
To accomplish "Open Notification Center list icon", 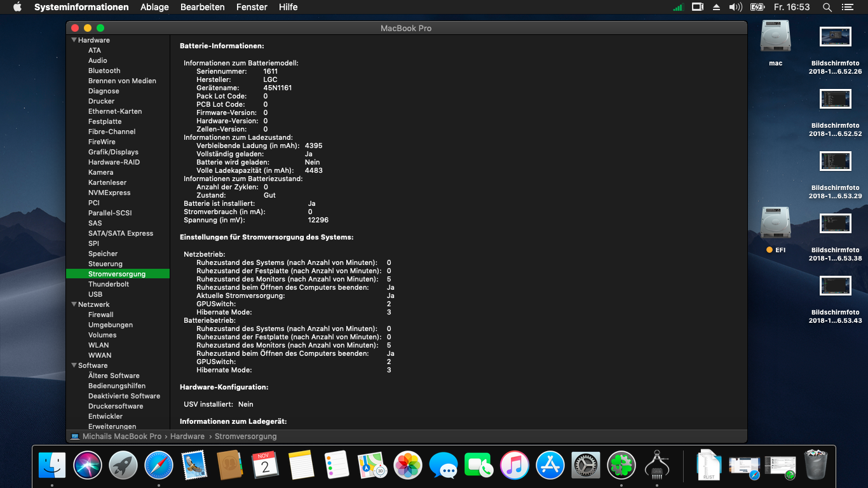I will tap(847, 7).
